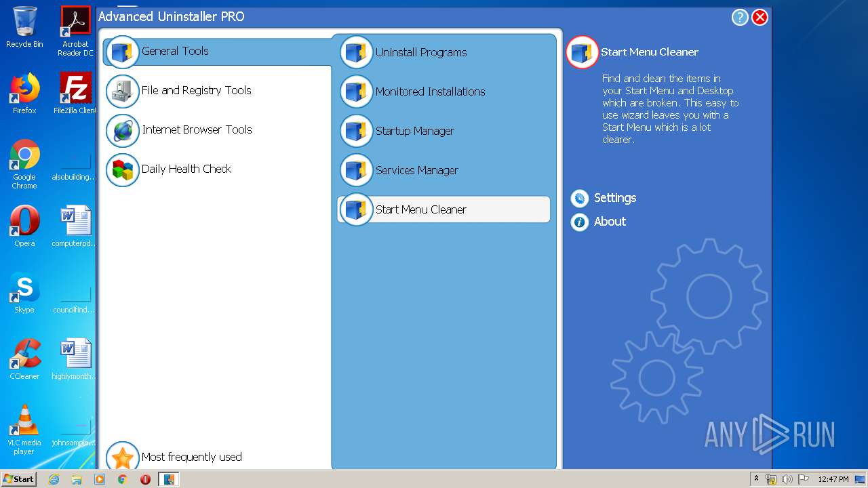Open the Windows Start menu
Image resolution: width=868 pixels, height=488 pixels.
(19, 479)
